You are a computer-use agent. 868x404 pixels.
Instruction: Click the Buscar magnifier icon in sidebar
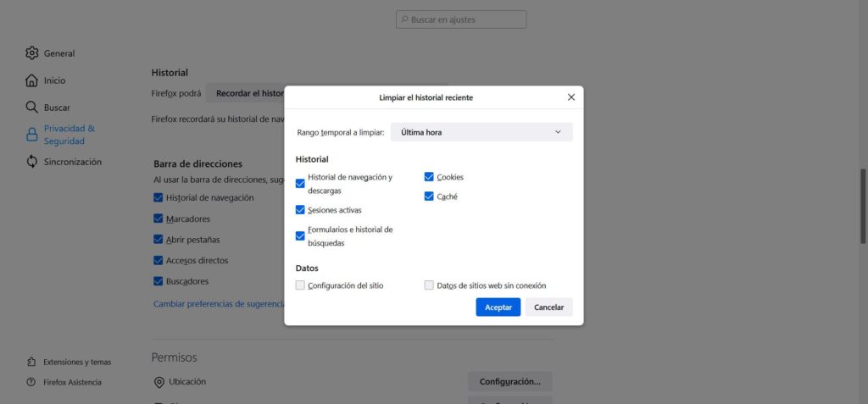tap(31, 108)
